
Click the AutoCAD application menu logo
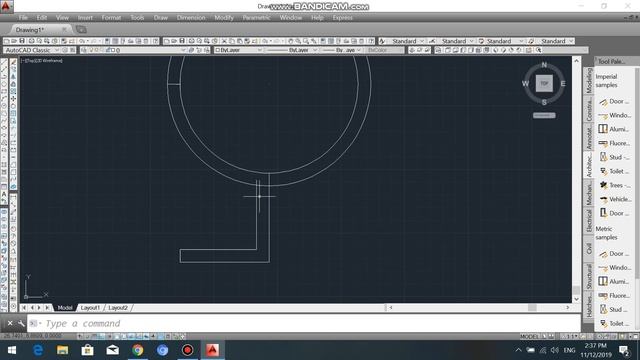[6, 6]
